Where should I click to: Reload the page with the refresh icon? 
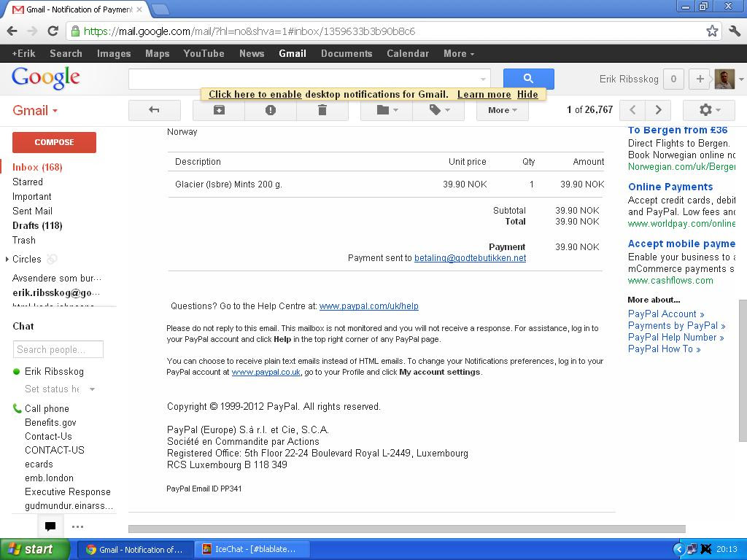click(53, 31)
